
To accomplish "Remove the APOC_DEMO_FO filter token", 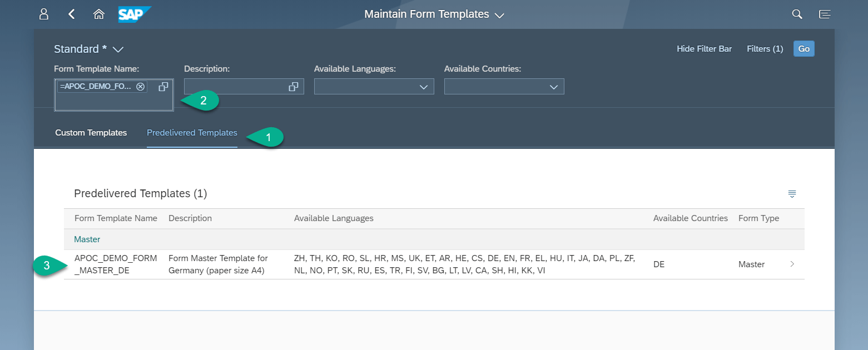I will (x=141, y=87).
